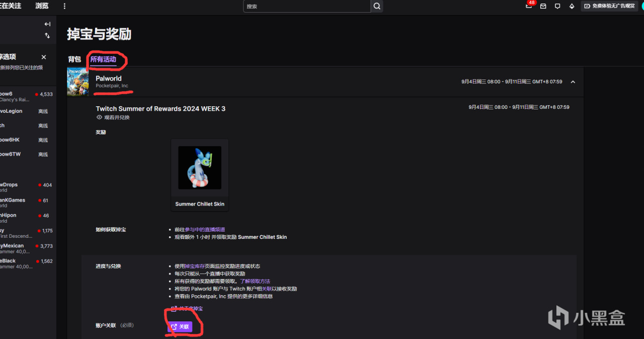Open the offline channel ending in bow6TW
Viewport: 644px width, 339px height.
coord(26,155)
